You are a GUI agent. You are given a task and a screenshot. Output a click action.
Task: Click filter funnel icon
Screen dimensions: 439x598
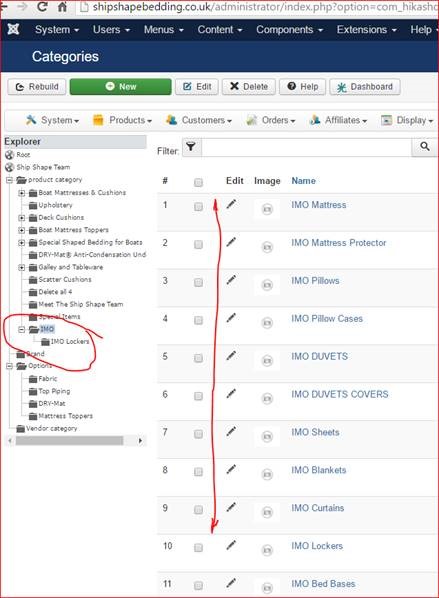191,146
